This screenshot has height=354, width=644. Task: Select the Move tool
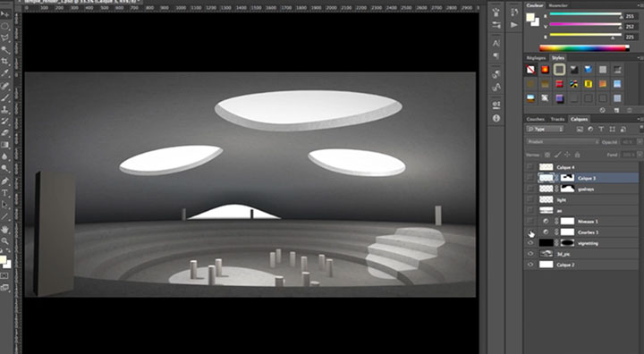(5, 14)
